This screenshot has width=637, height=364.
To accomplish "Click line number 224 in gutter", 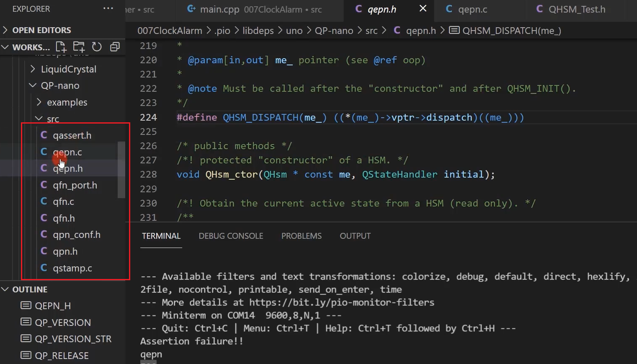I will [148, 117].
